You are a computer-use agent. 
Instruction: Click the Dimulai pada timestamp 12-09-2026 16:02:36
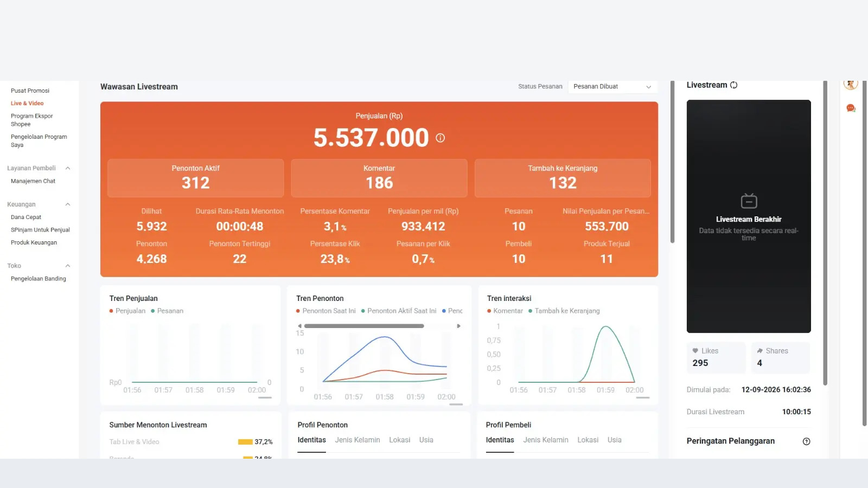(776, 390)
